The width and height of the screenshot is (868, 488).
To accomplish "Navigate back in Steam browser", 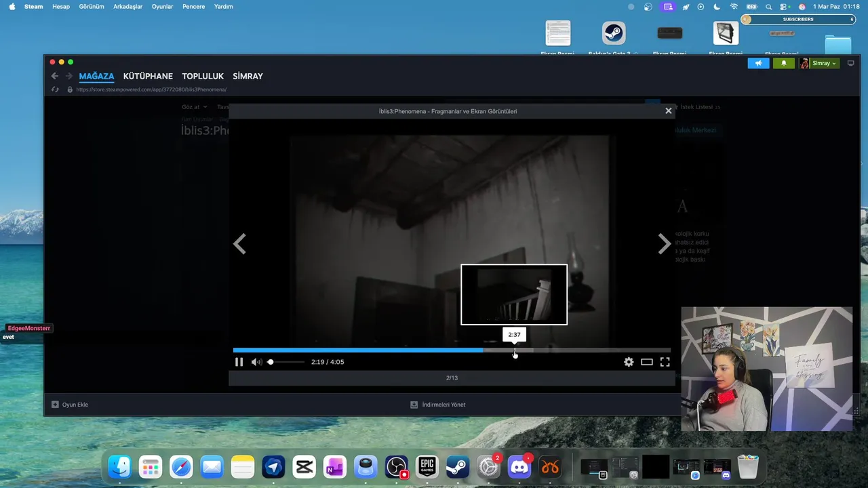I will click(x=55, y=76).
